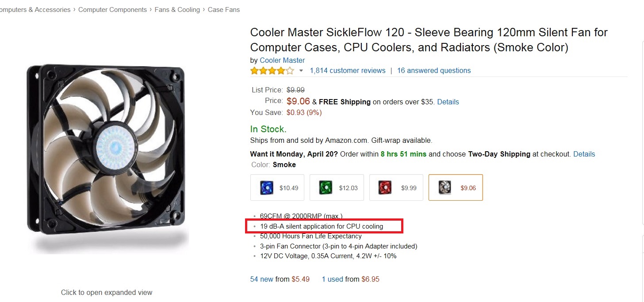Click to open expanded view text
Screen dimensions: 644x302
click(x=107, y=292)
